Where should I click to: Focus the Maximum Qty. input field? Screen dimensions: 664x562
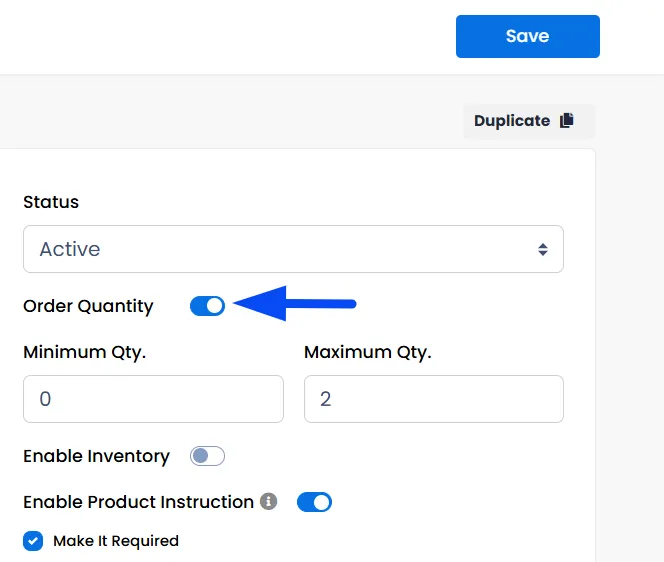(434, 399)
